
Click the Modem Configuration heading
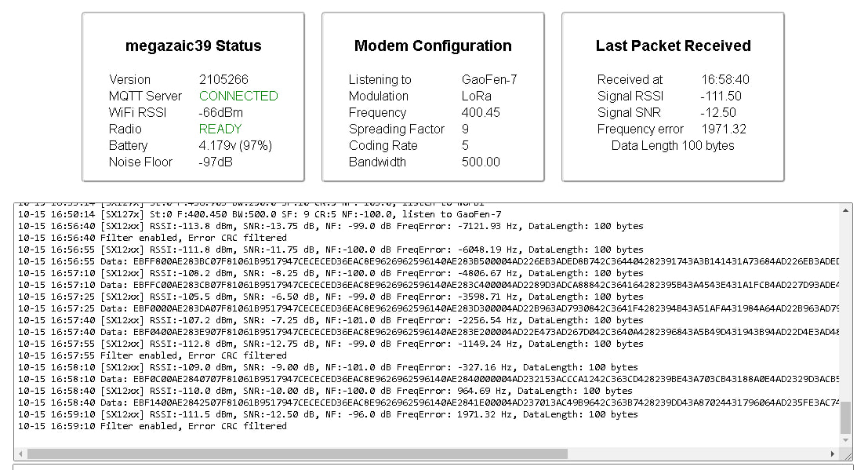[433, 46]
